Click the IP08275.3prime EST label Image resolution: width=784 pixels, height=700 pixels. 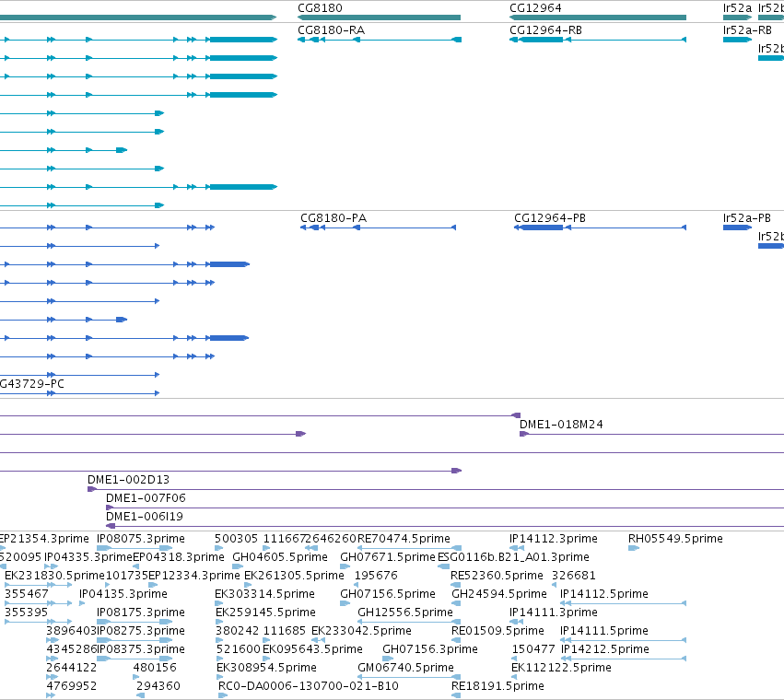pyautogui.click(x=141, y=631)
